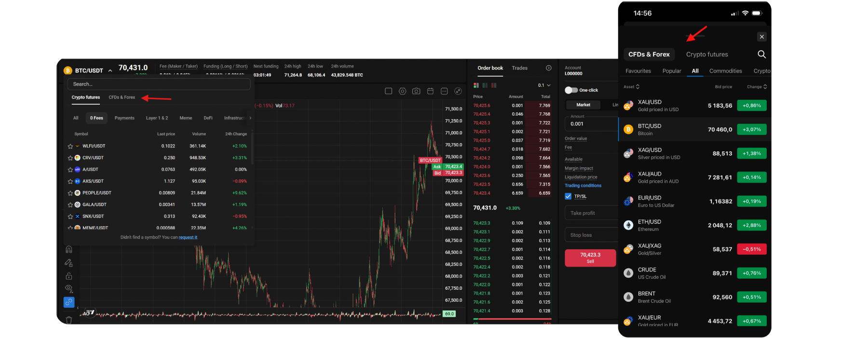Click the order book info circle icon

click(x=548, y=68)
